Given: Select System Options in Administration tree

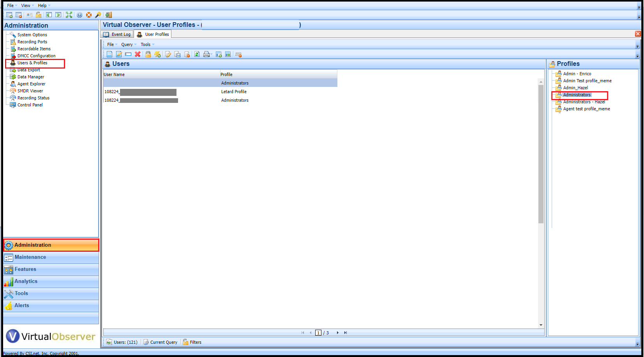Looking at the screenshot, I should (32, 35).
